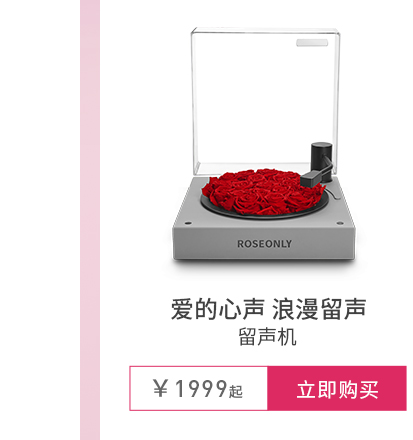Click the 起 character after the price
The height and width of the screenshot is (440, 413).
(x=236, y=391)
